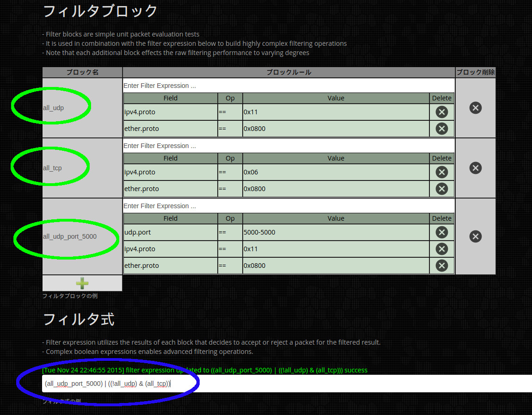Delete the all_udp_port_5000 filter block
This screenshot has width=532, height=415.
(x=475, y=236)
